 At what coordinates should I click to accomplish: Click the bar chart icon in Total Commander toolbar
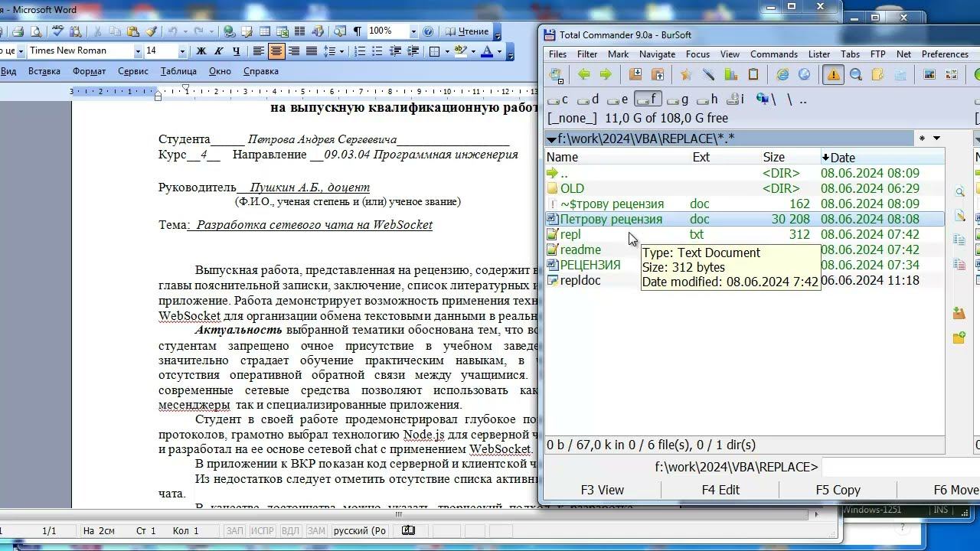click(x=730, y=74)
